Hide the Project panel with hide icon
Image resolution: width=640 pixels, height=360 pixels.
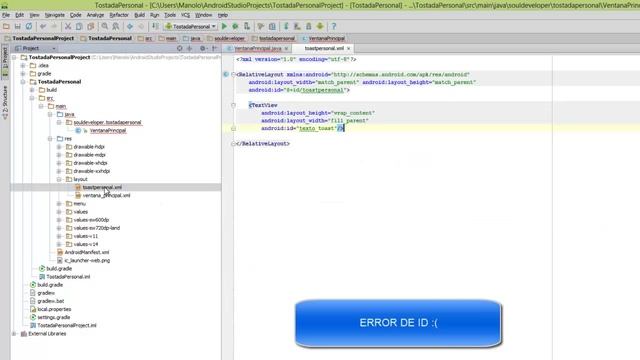tap(214, 48)
